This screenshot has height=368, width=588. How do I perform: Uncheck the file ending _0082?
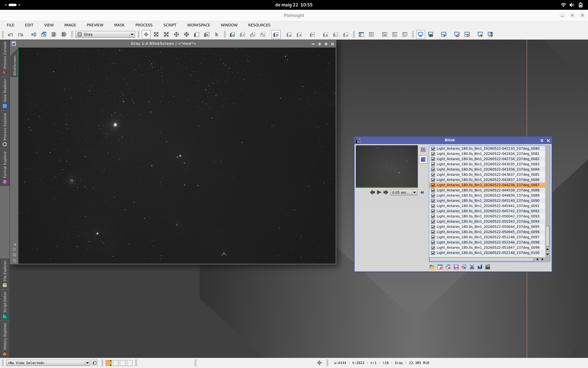coord(433,159)
